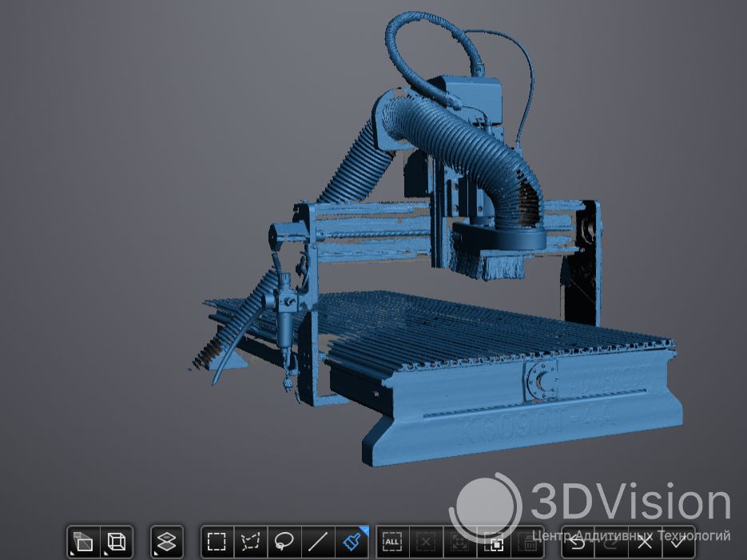Open the wireframe cube display dropdown
The height and width of the screenshot is (560, 747).
point(117,542)
